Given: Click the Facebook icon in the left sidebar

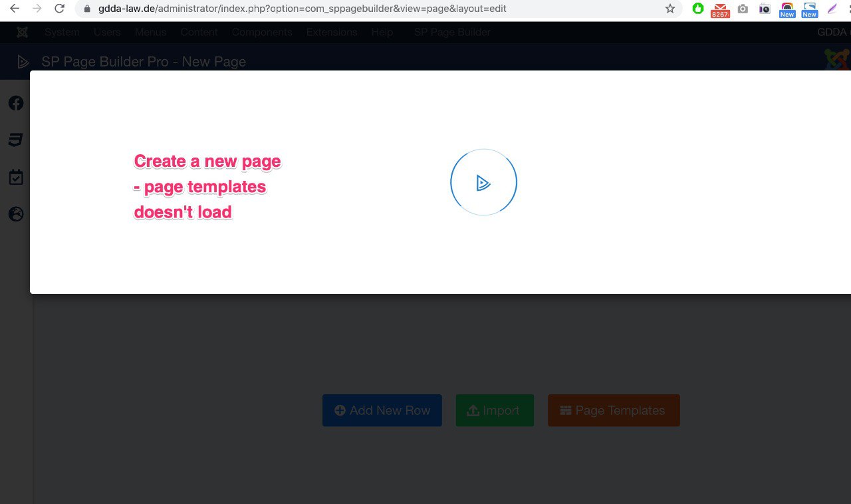Looking at the screenshot, I should tap(16, 103).
